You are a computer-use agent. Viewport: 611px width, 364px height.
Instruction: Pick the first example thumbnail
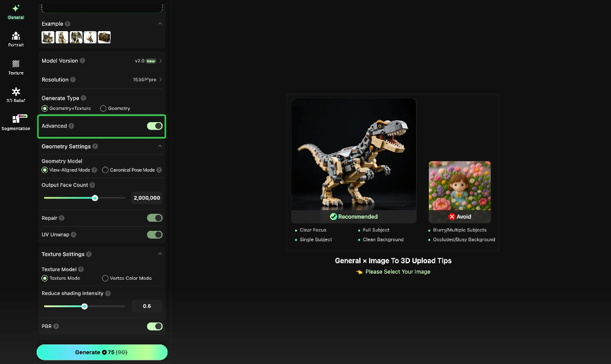coord(48,37)
